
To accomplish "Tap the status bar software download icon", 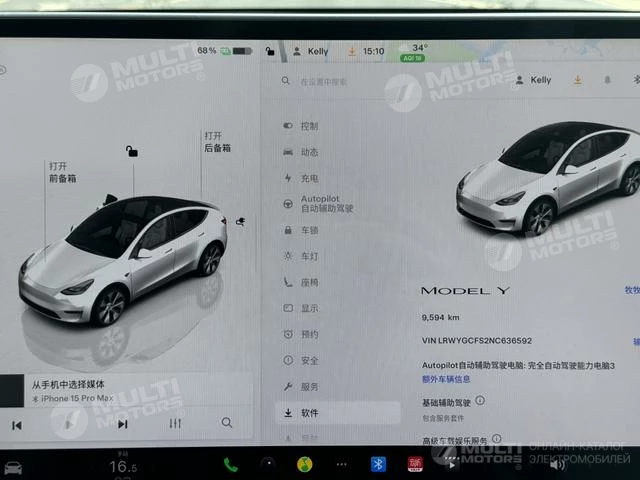I will pos(352,51).
